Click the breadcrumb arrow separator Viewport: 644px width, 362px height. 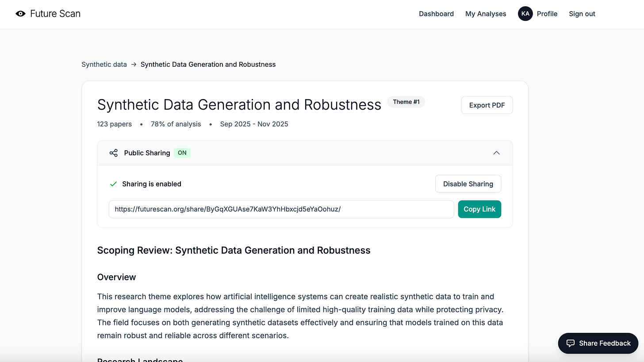click(x=134, y=65)
